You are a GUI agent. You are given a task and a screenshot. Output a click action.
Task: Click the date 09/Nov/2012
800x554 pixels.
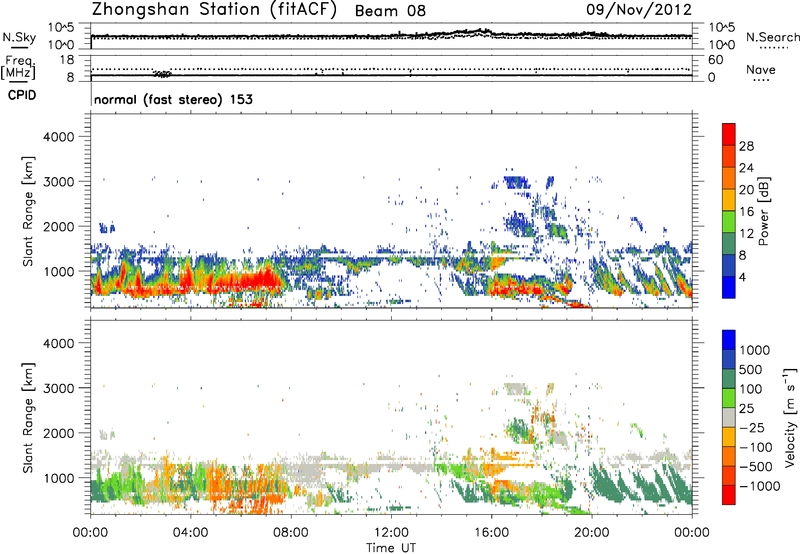click(639, 9)
